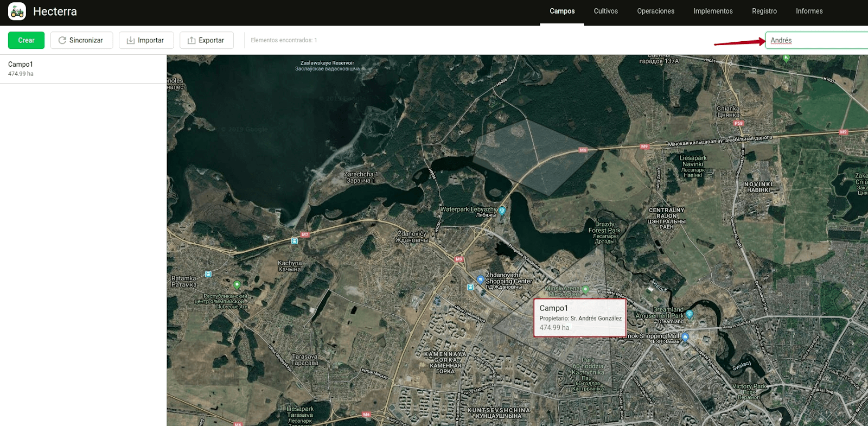The width and height of the screenshot is (868, 426).
Task: Switch to the Cultivos tab
Action: [x=605, y=11]
